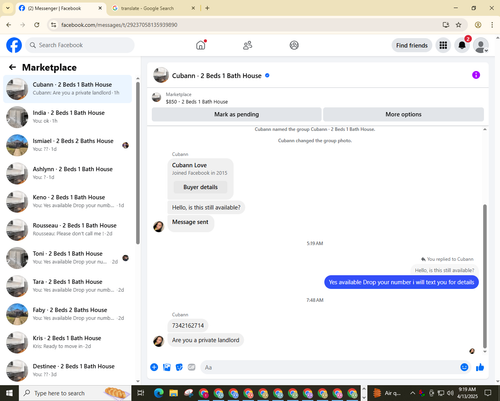Open File Explorer from taskbar
500x401 pixels.
pos(174,393)
